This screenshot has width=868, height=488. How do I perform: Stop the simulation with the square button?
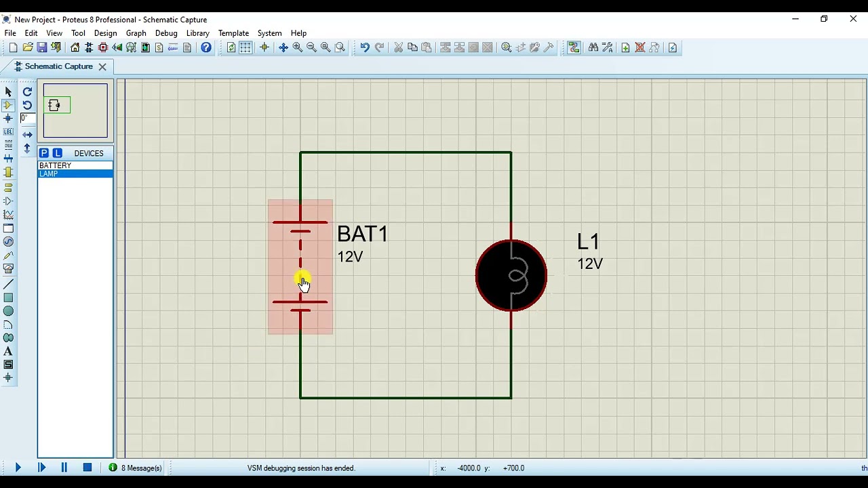pyautogui.click(x=87, y=468)
